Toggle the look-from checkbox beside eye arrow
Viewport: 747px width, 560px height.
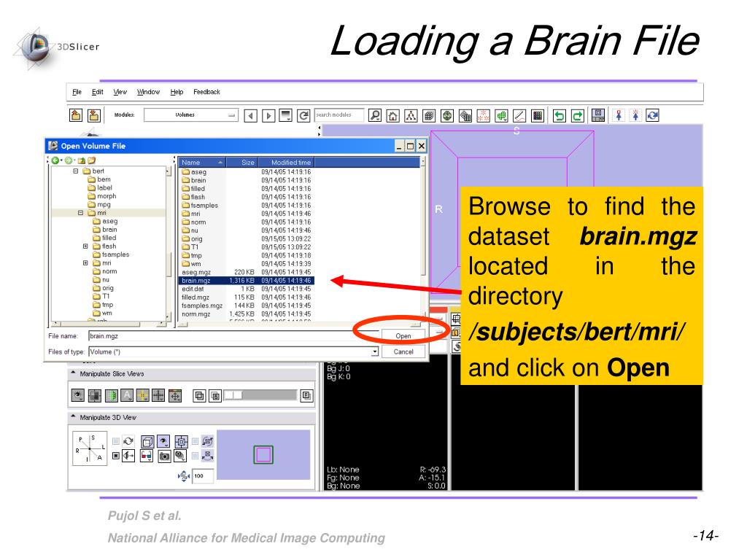[116, 456]
